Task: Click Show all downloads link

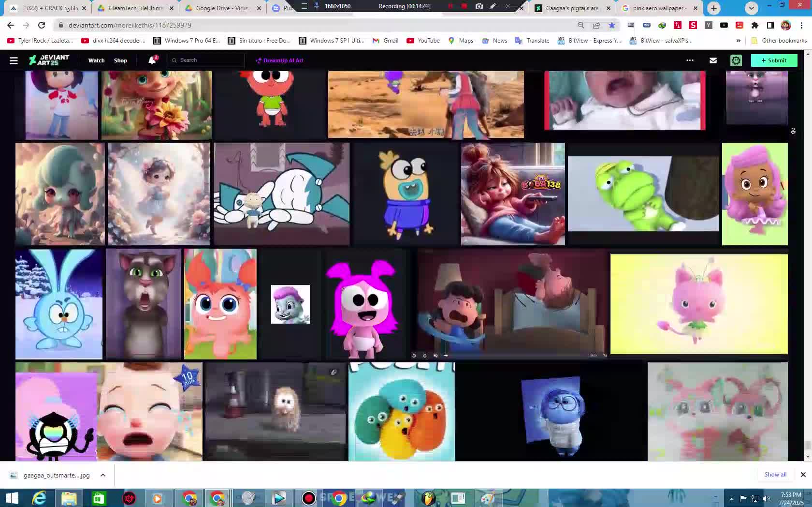Action: tap(775, 475)
